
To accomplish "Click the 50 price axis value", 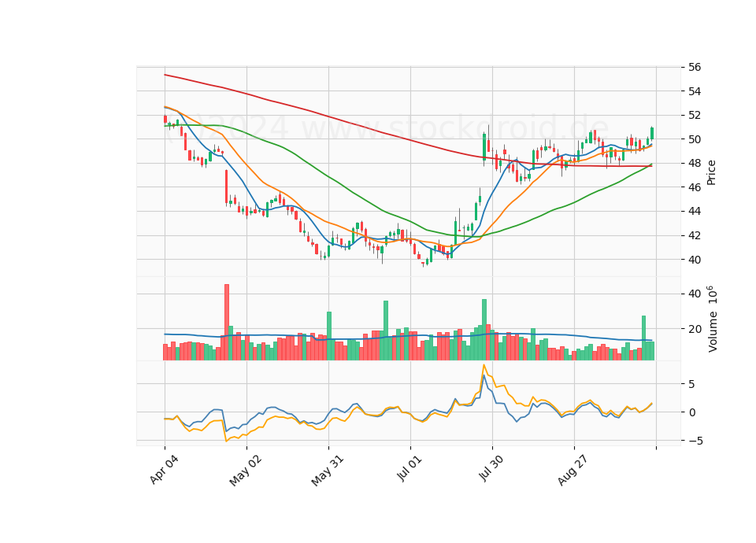I will click(x=695, y=139).
